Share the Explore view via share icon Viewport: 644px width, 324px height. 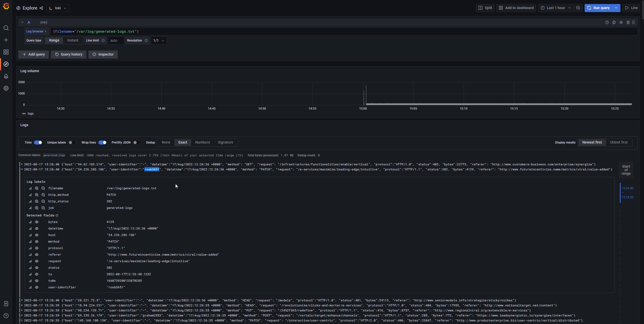(41, 8)
